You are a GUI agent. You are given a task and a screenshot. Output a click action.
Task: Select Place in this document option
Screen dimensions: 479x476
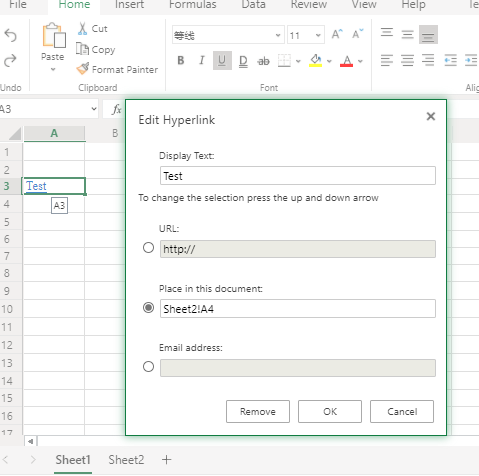148,307
